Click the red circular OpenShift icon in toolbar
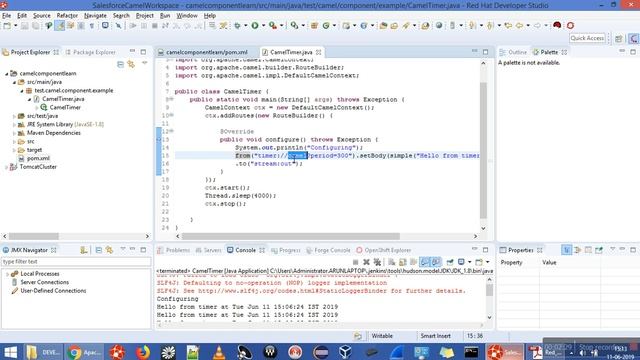Screen dimensions: 640x360 coord(570,25)
